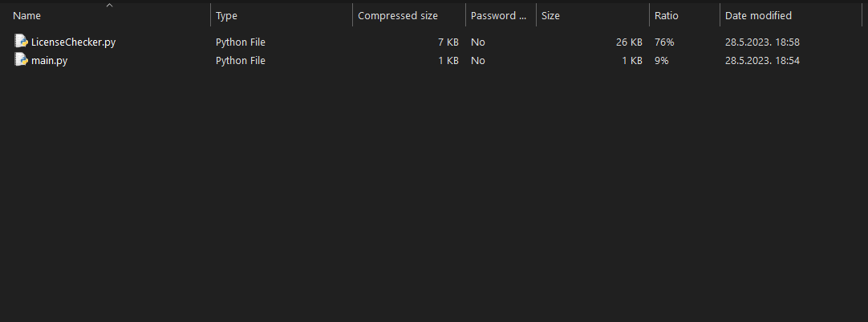Click the 26 KB size value

click(629, 42)
